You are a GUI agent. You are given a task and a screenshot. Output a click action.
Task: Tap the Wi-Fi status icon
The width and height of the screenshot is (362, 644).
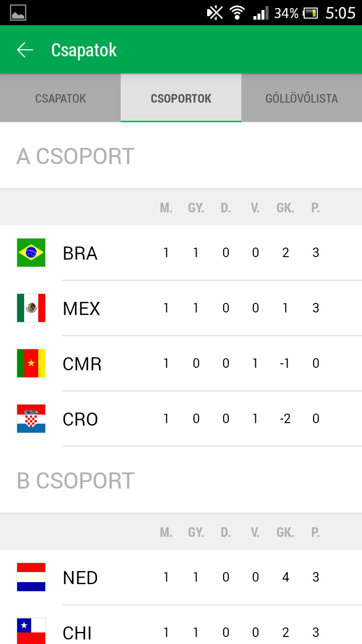point(237,13)
